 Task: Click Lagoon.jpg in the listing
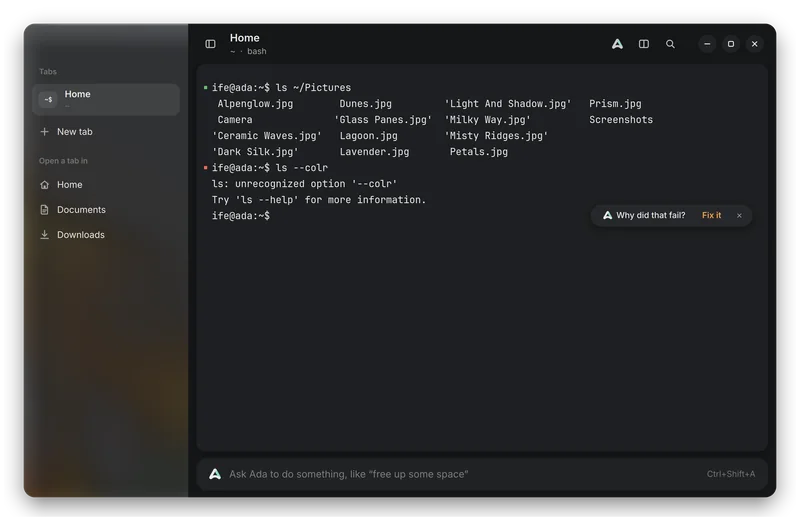pos(368,136)
